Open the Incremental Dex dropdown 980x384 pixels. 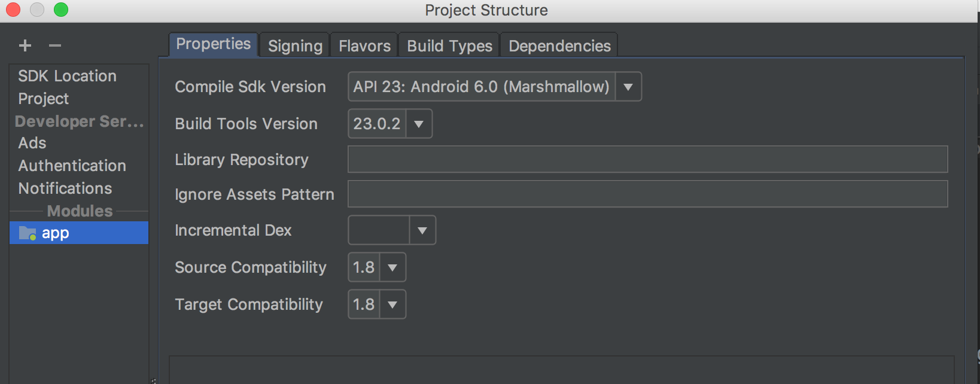(x=422, y=230)
